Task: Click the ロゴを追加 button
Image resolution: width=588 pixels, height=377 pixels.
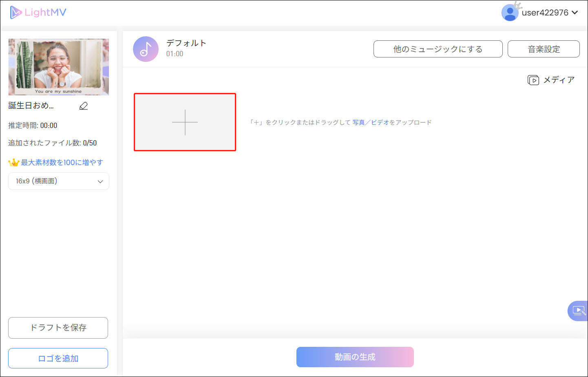Action: (x=58, y=358)
